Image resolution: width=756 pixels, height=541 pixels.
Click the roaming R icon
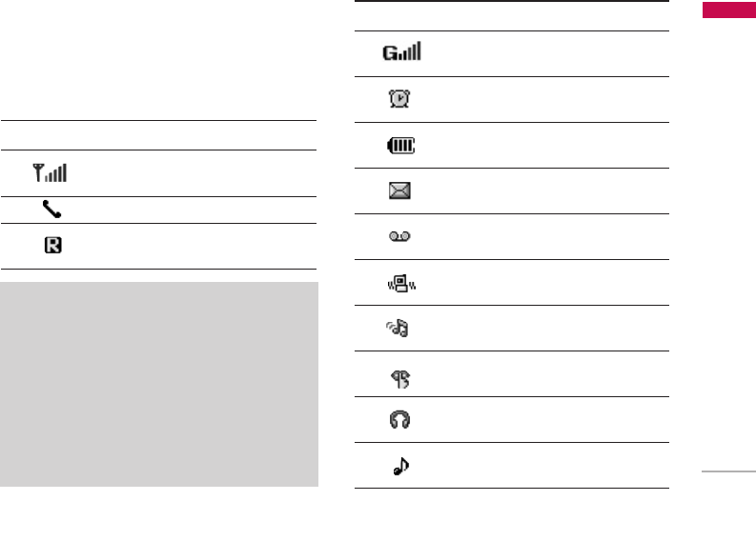[x=53, y=246]
